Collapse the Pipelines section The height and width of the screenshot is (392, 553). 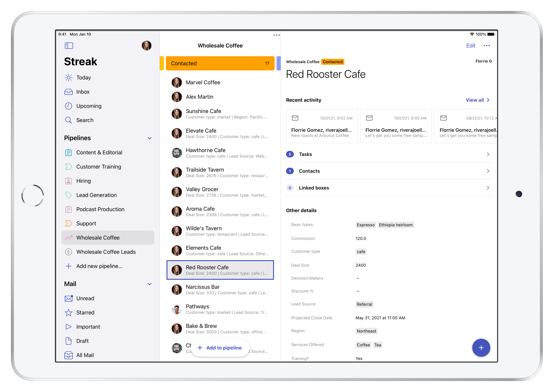tap(150, 138)
